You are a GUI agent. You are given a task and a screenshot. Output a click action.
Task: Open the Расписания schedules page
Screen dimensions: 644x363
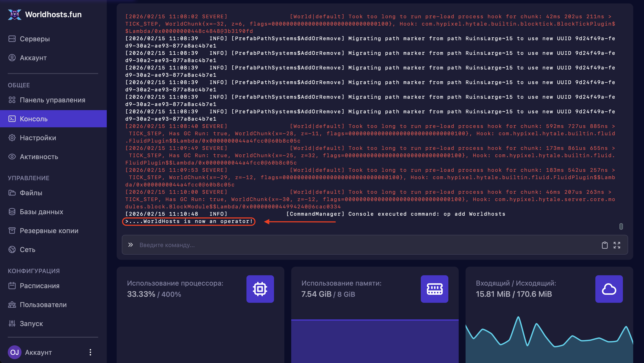pos(40,286)
